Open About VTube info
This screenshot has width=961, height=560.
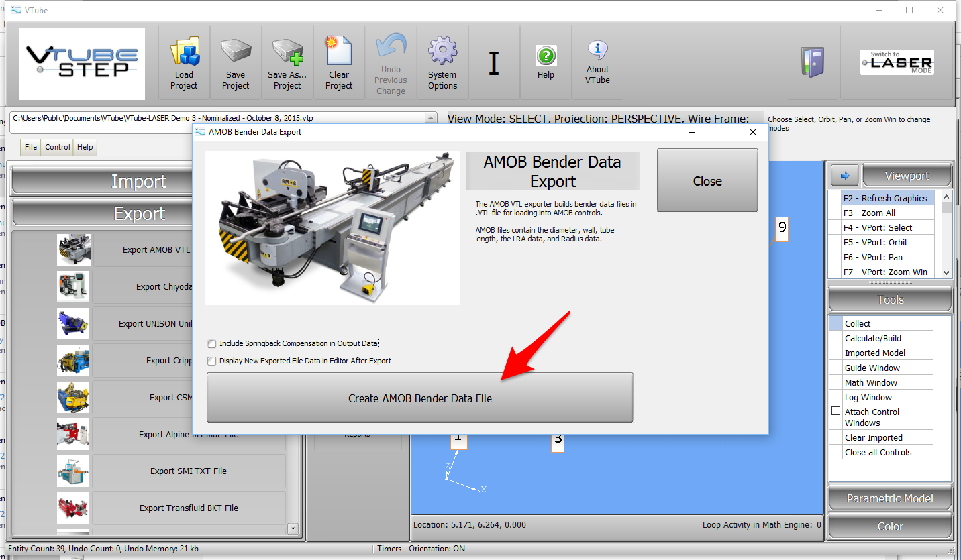[597, 63]
